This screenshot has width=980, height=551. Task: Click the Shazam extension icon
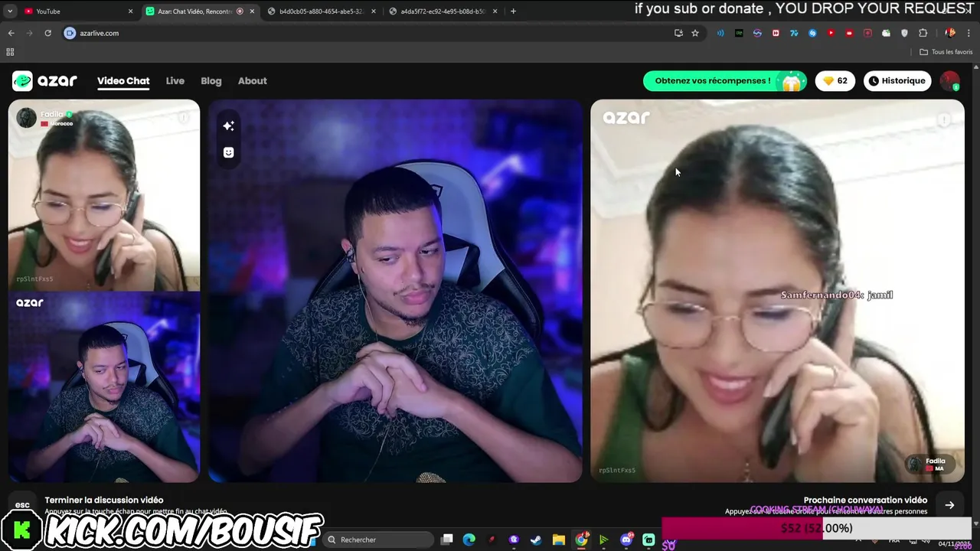pyautogui.click(x=812, y=33)
